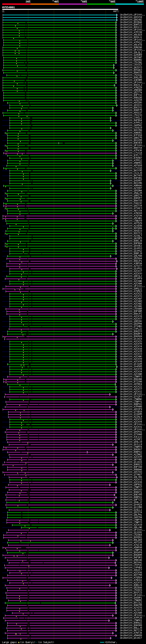The width and height of the screenshot is (146, 644).
Task: Click the green alignment bar for UniRef100_B9I312
Action: (61, 603)
